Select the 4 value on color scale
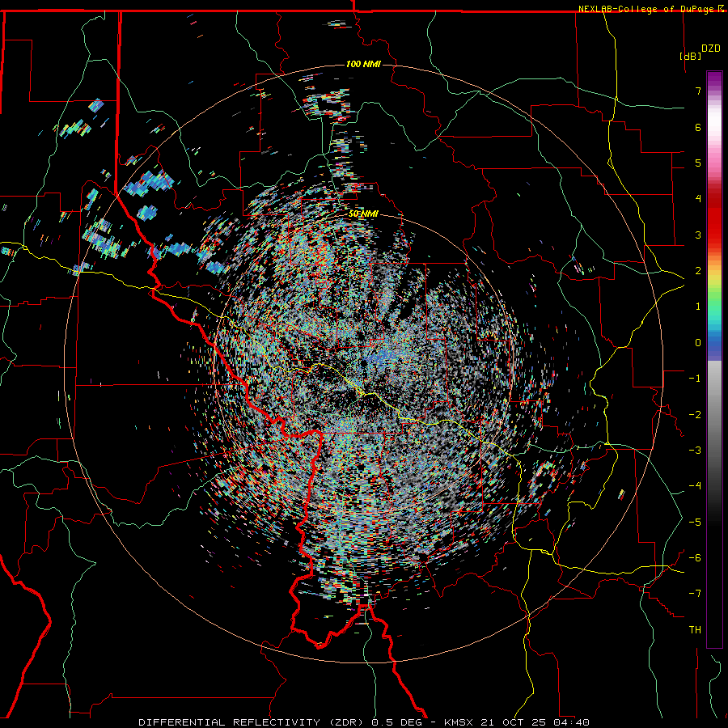Viewport: 728px width, 728px height. click(698, 199)
